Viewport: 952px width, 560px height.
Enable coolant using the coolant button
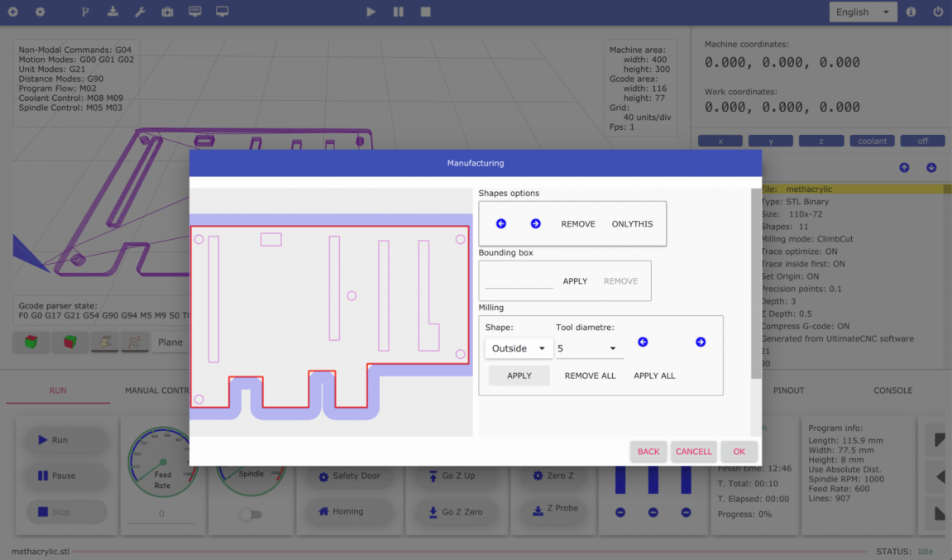tap(872, 141)
